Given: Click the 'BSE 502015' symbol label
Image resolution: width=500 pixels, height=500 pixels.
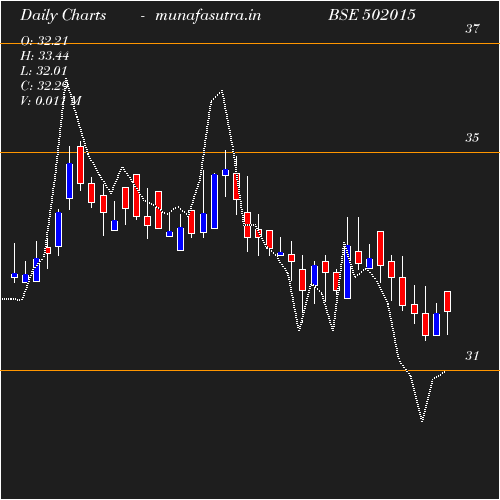Looking at the screenshot, I should [372, 15].
